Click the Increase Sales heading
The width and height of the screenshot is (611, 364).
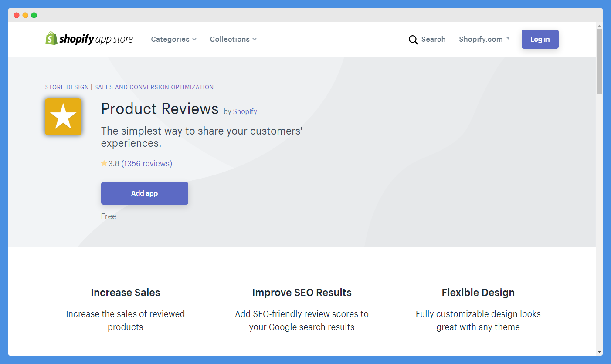[x=126, y=293]
